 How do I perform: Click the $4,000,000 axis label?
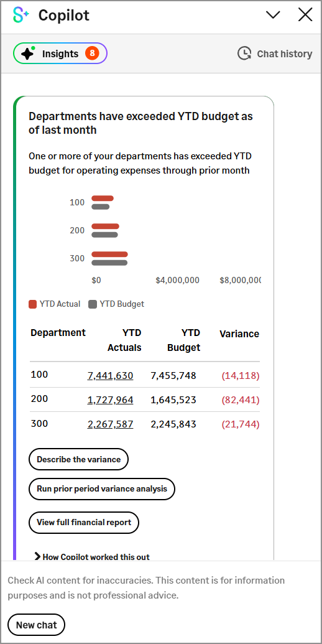178,281
